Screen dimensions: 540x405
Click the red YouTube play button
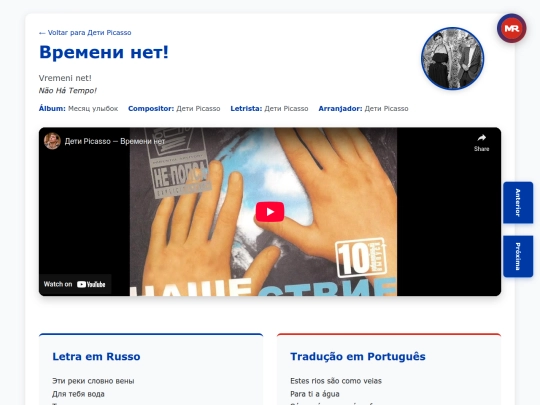pos(270,211)
